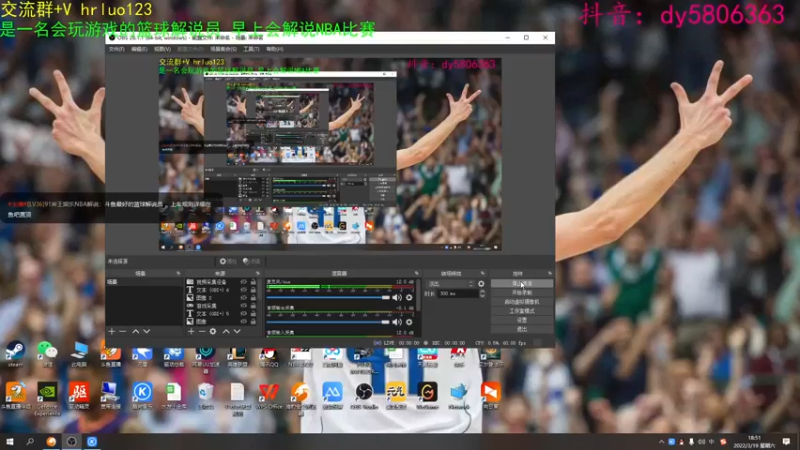Toggle visibility of 文本 (GDI+) 5 source

click(244, 314)
